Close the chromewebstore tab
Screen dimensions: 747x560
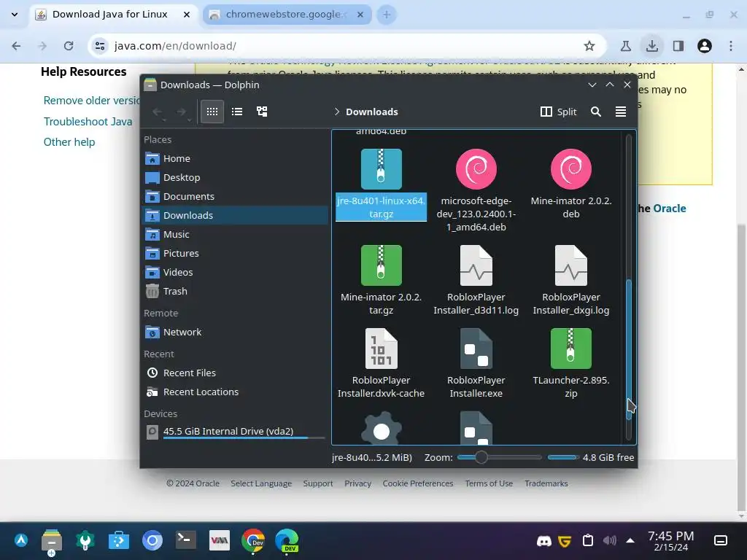coord(360,15)
